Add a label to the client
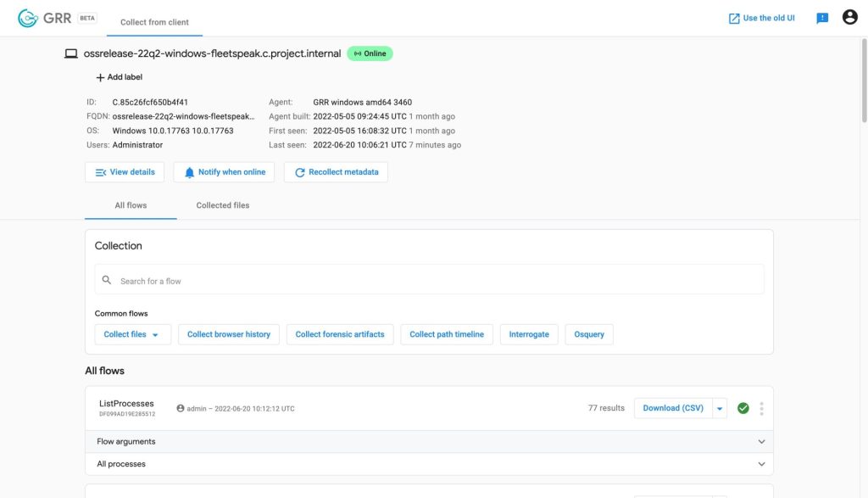Screen dimensions: 868x498 [119, 77]
